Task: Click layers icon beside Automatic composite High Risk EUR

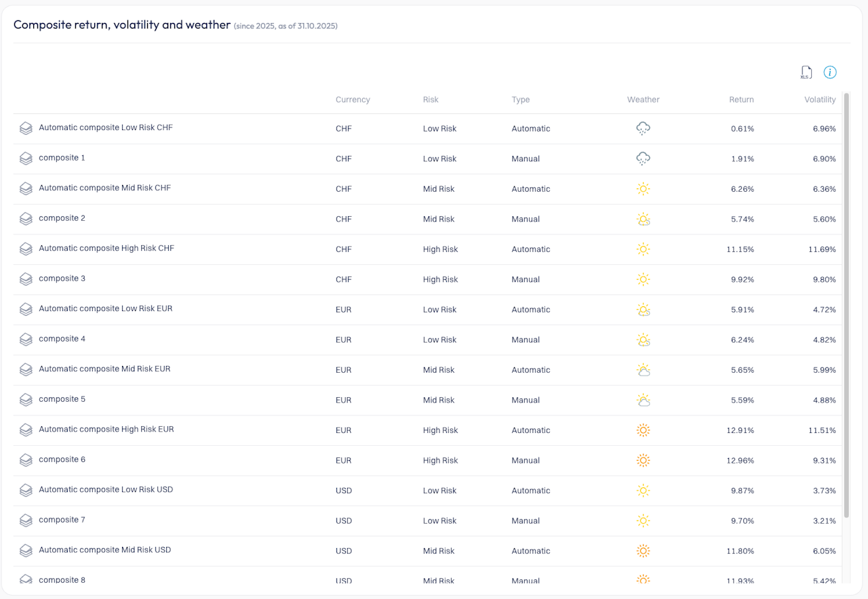Action: (x=26, y=430)
